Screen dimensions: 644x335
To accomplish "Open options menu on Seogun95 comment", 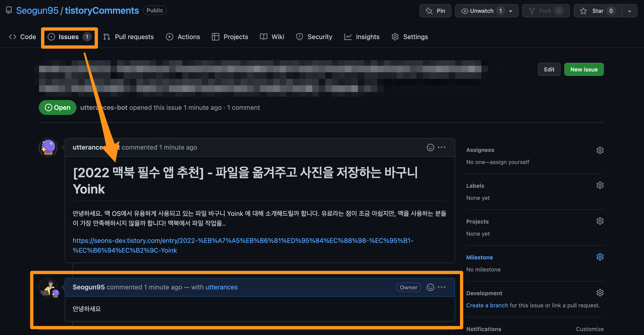I will 441,287.
